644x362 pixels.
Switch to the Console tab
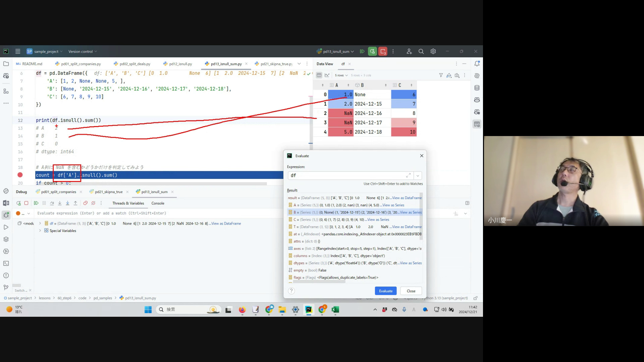click(158, 203)
